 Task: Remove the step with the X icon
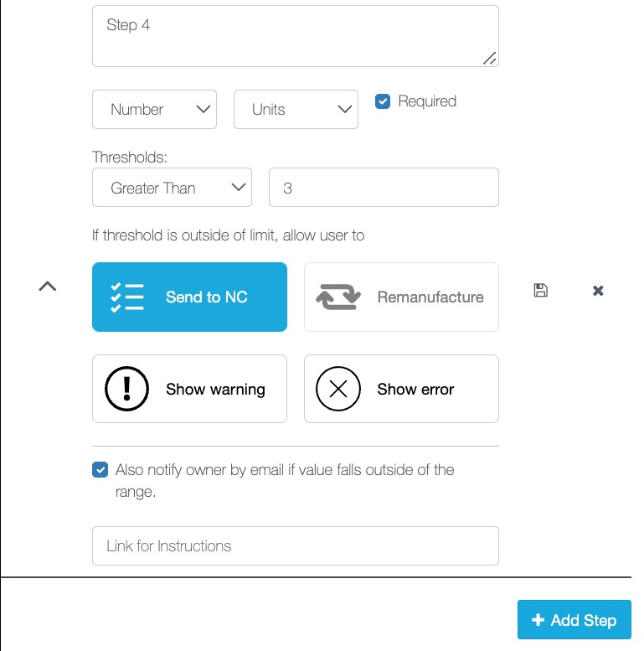598,291
